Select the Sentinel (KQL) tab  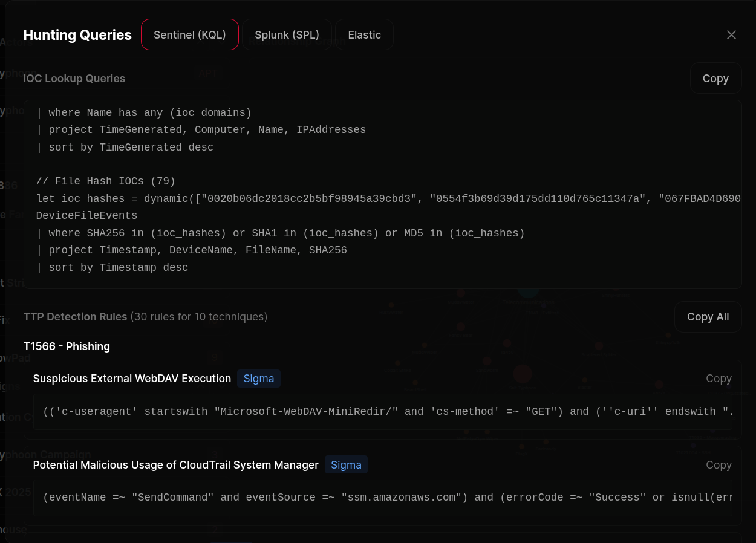[190, 34]
